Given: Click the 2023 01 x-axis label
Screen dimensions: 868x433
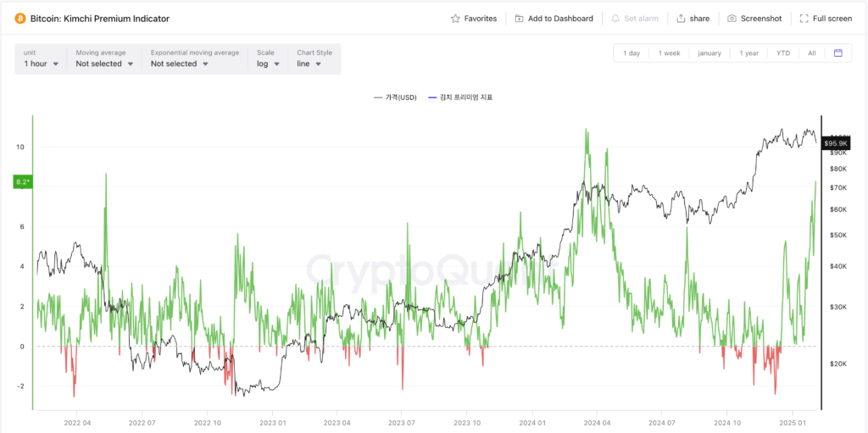Looking at the screenshot, I should pyautogui.click(x=272, y=421).
